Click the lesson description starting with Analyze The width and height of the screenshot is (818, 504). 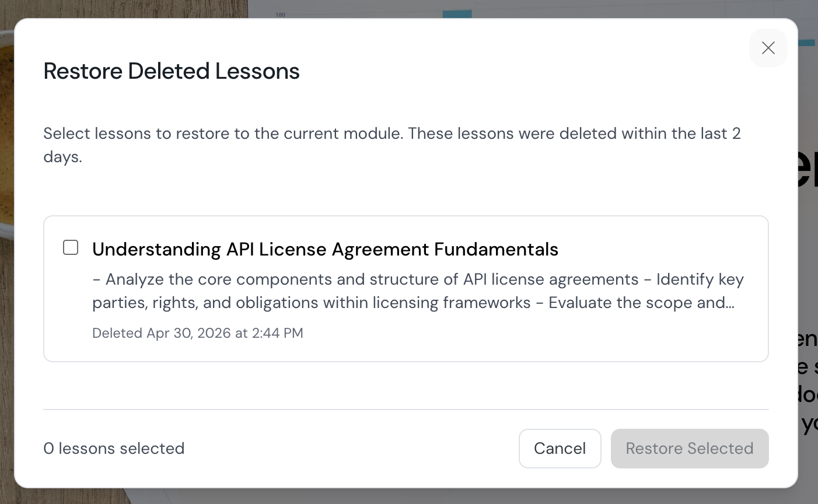417,291
